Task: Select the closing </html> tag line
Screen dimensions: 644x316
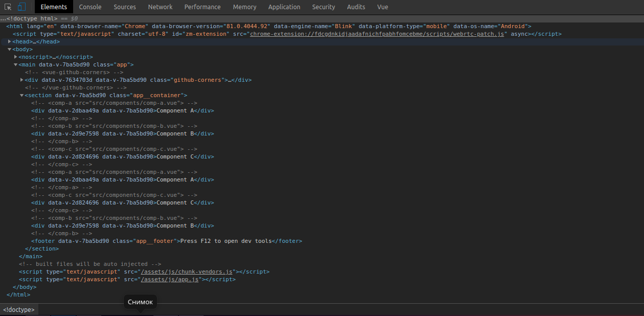Action: click(18, 295)
